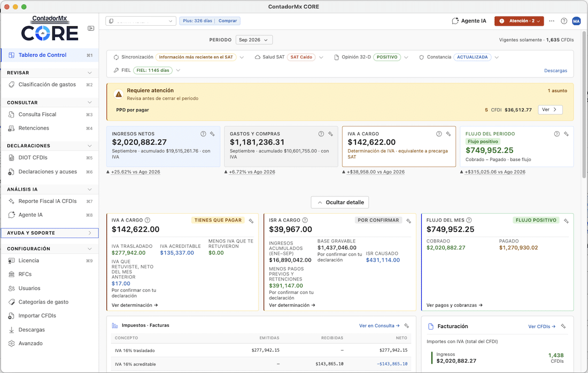
Task: Click Ver en Consulta link
Action: (379, 326)
